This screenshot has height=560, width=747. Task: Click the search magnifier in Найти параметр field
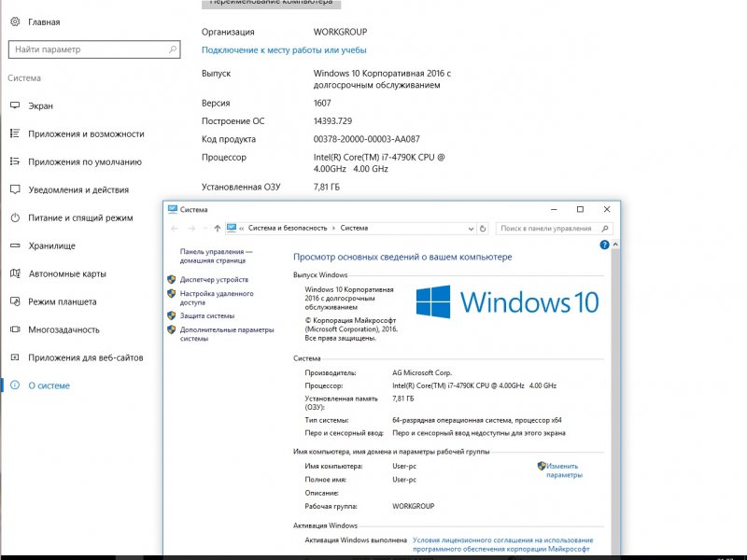[173, 49]
